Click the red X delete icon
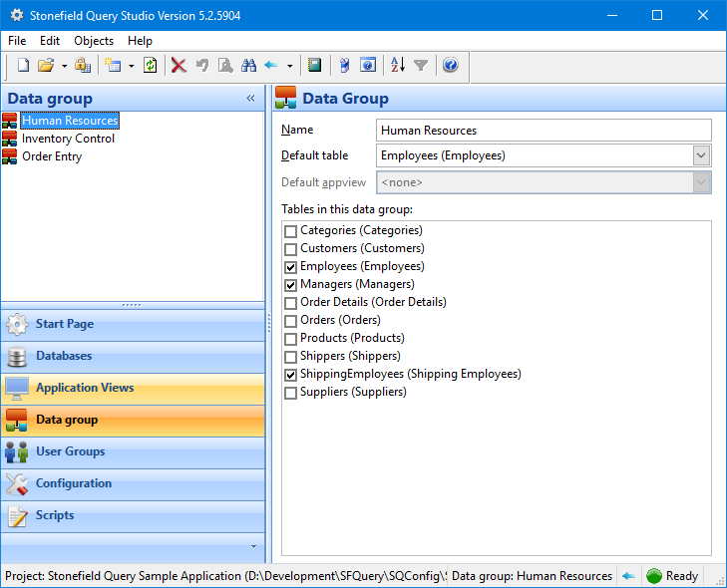Image resolution: width=727 pixels, height=588 pixels. 179,66
